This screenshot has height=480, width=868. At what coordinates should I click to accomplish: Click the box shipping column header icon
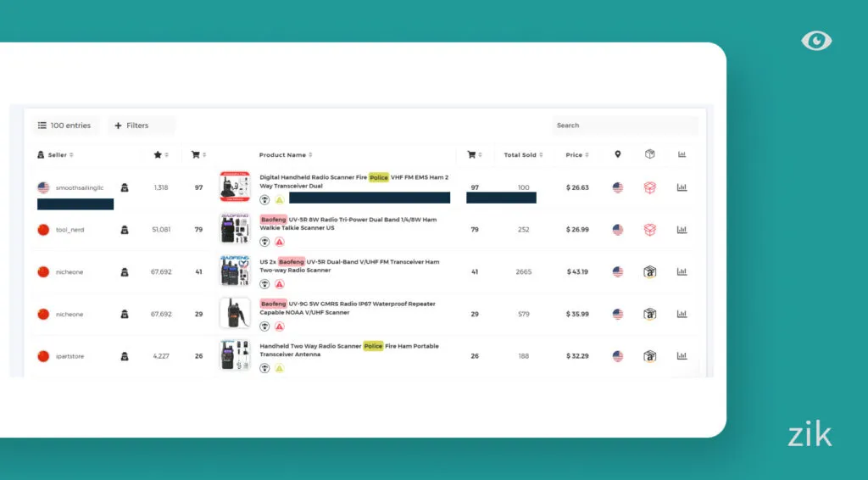[x=650, y=154]
